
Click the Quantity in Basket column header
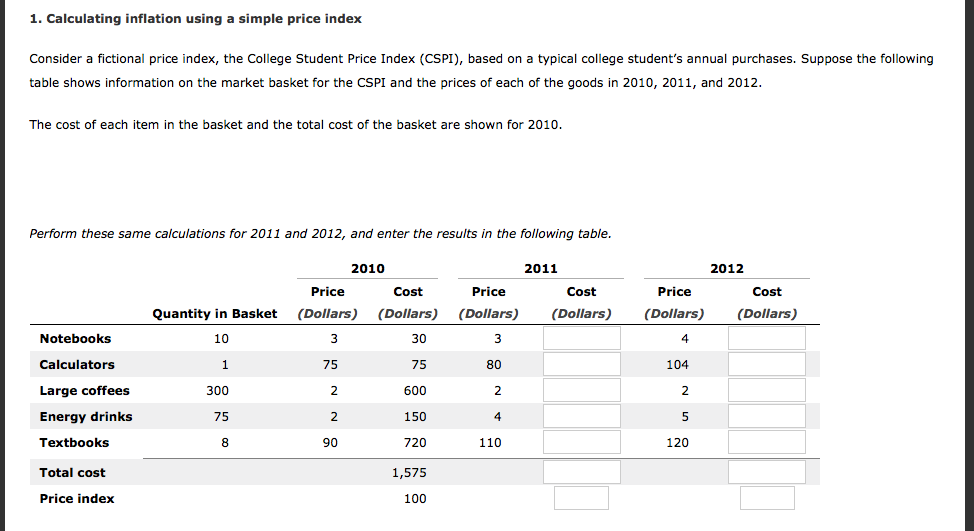point(215,314)
